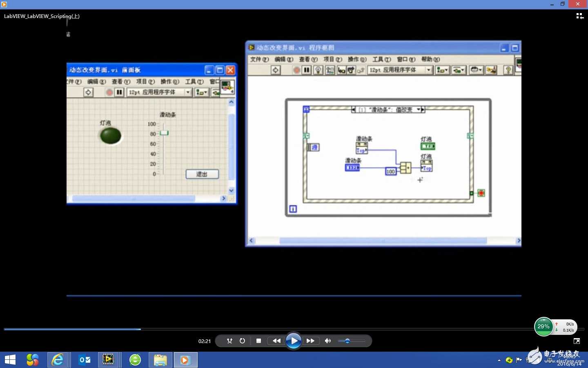Open 文件 menu in block diagram window
Viewport: 588px width, 368px height.
259,59
